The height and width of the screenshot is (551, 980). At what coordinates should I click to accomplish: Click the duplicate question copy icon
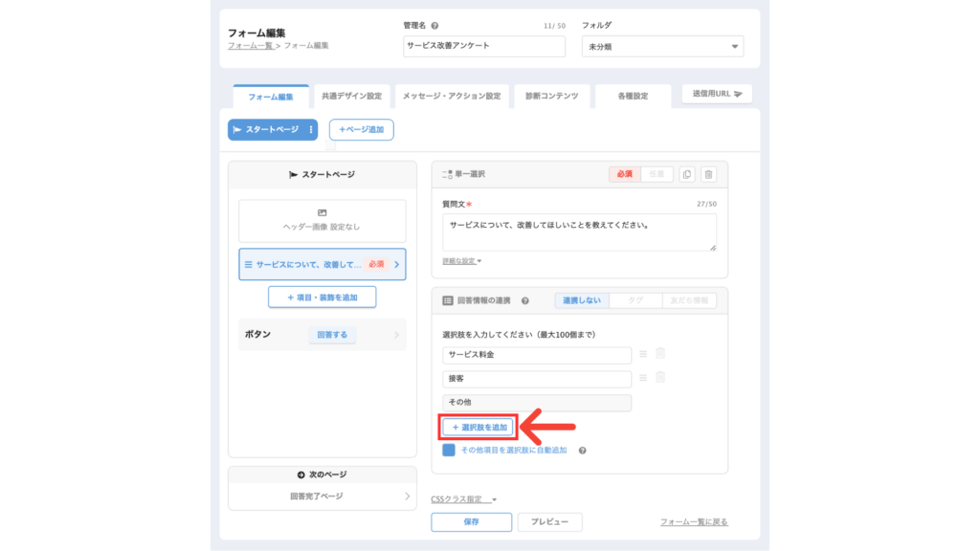(687, 174)
